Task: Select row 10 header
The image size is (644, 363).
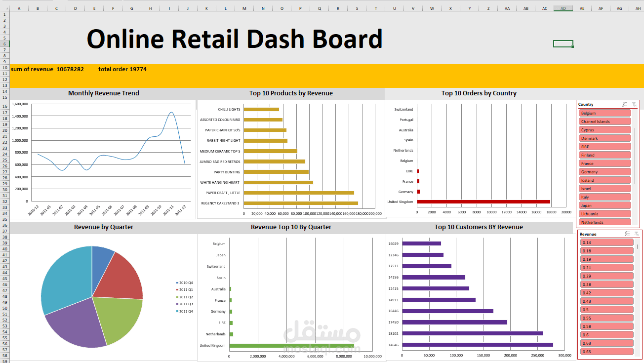Action: pos(4,68)
